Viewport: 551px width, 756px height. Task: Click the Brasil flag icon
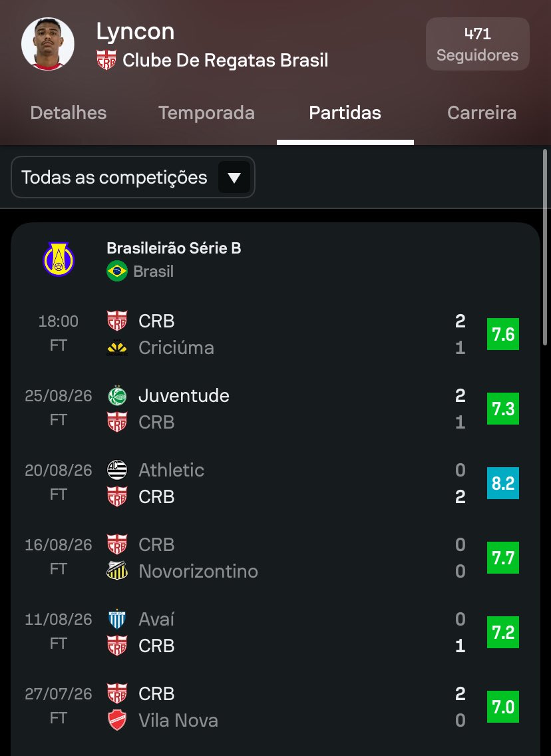tap(117, 271)
